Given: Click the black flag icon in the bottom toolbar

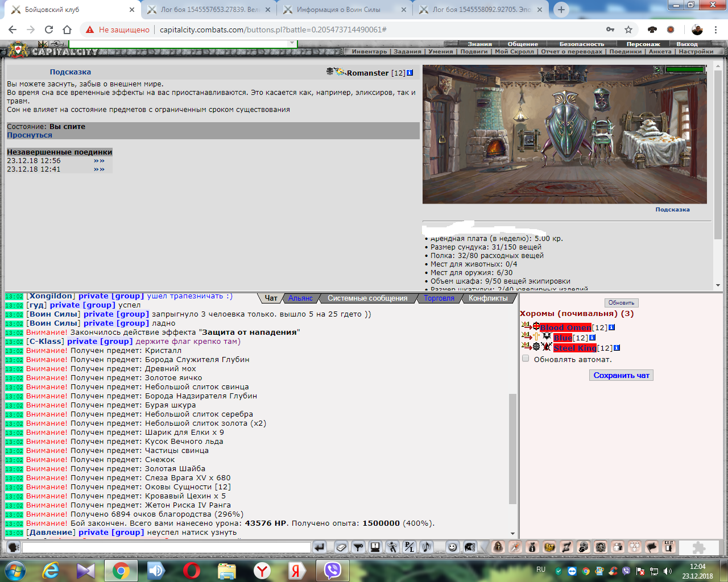Looking at the screenshot, I should pyautogui.click(x=652, y=547).
